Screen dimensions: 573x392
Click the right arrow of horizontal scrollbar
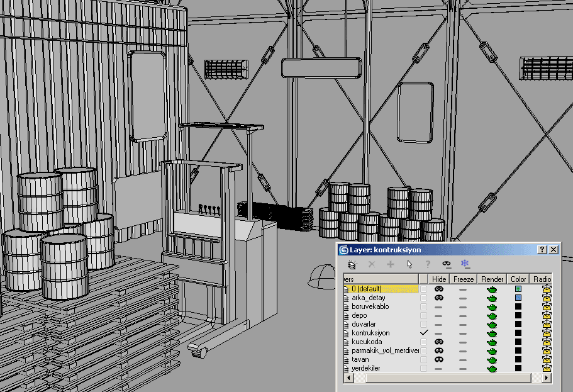pyautogui.click(x=547, y=378)
